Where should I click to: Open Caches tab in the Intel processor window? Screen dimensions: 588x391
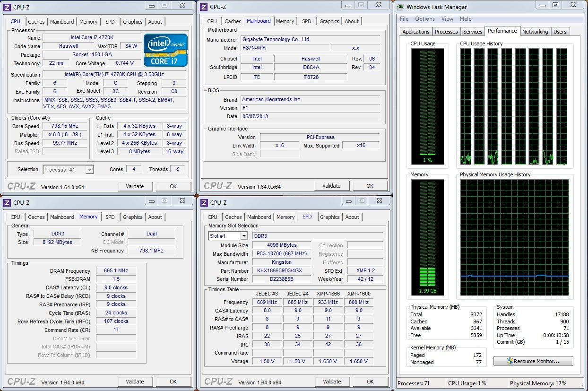click(x=36, y=22)
